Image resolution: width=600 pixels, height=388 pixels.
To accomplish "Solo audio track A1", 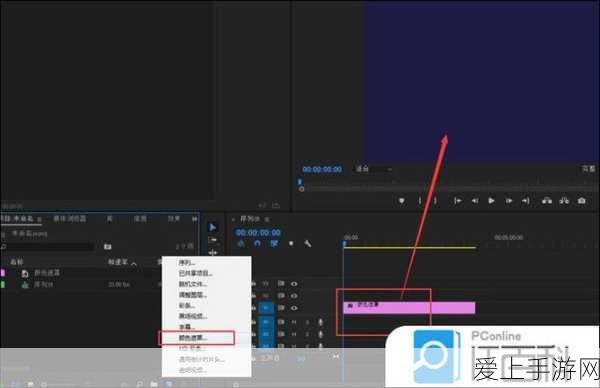I will [307, 322].
